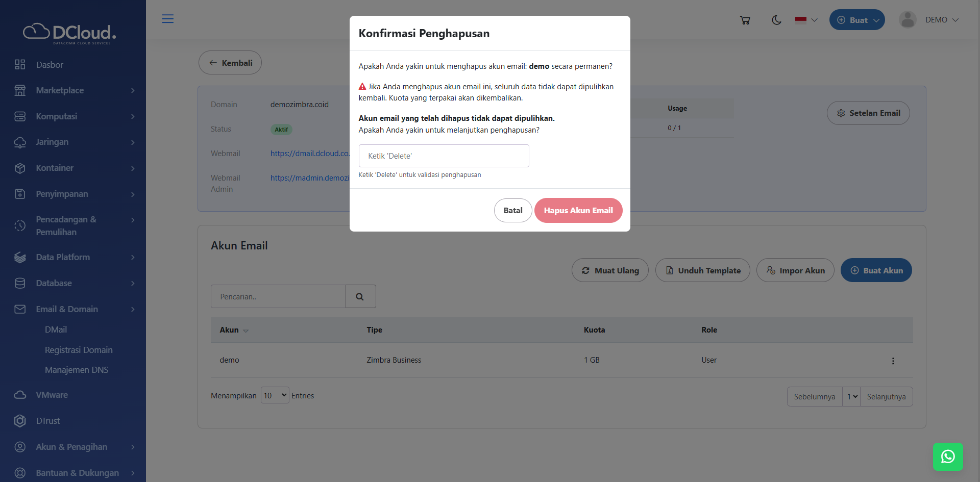The height and width of the screenshot is (482, 980).
Task: Open the VMware sidebar item
Action: point(52,395)
